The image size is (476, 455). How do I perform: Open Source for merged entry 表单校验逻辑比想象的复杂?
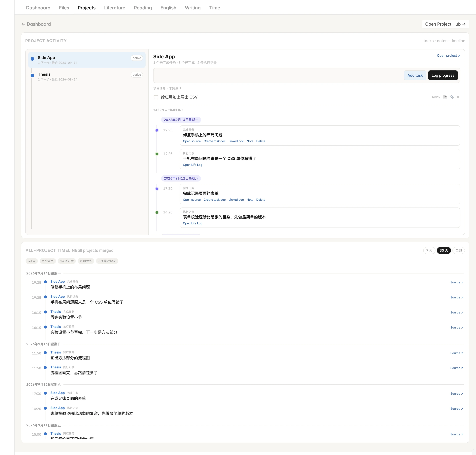[x=457, y=409]
